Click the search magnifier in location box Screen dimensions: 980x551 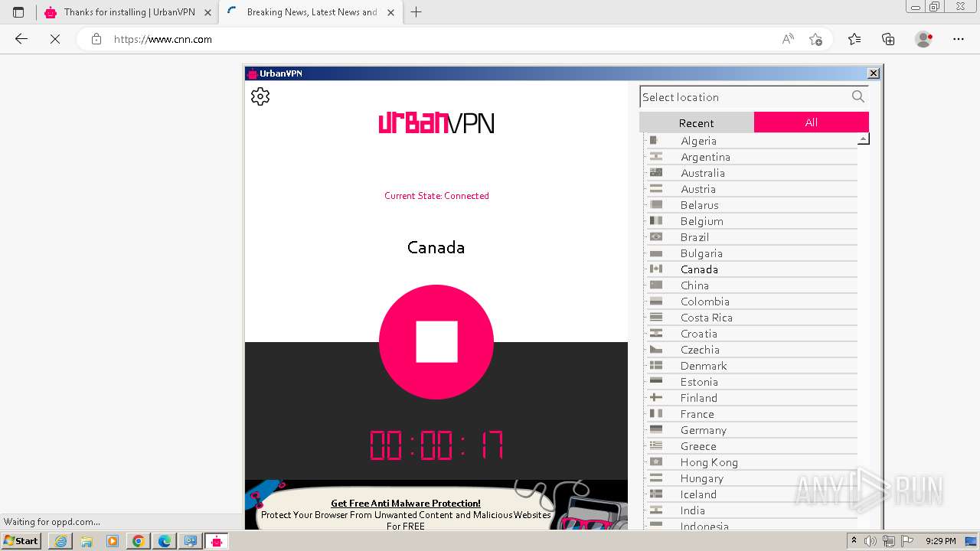tap(858, 96)
